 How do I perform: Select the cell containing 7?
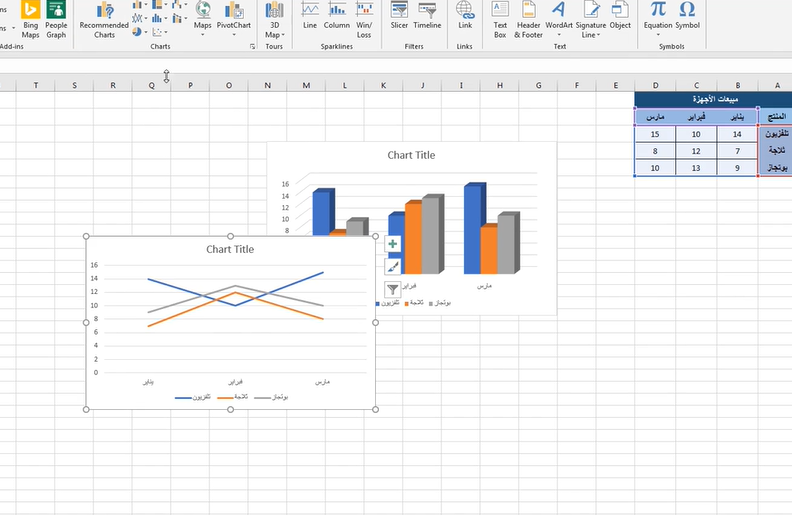pyautogui.click(x=737, y=151)
